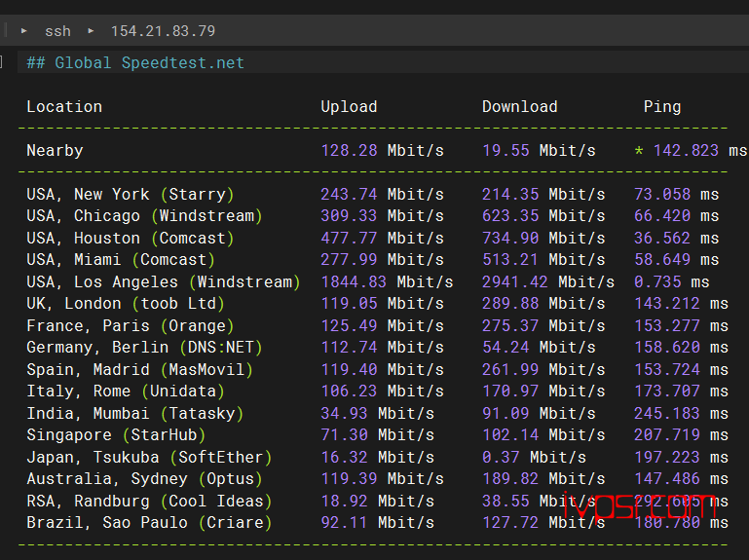Viewport: 749px width, 560px height.
Task: Select Madrid upload 119.40
Action: [349, 370]
